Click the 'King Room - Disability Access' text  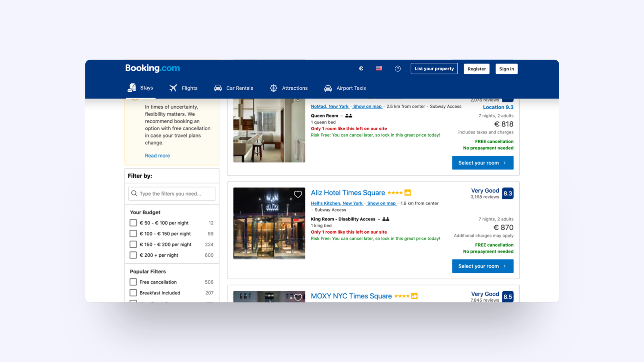coord(343,219)
